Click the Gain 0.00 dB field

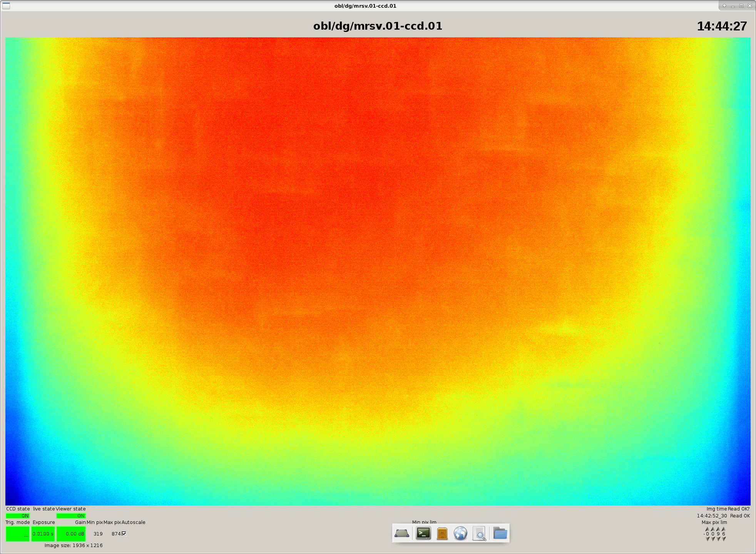pyautogui.click(x=71, y=534)
